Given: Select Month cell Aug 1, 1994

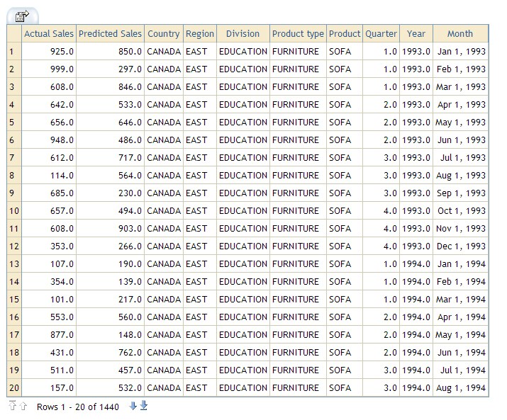Looking at the screenshot, I should [460, 387].
